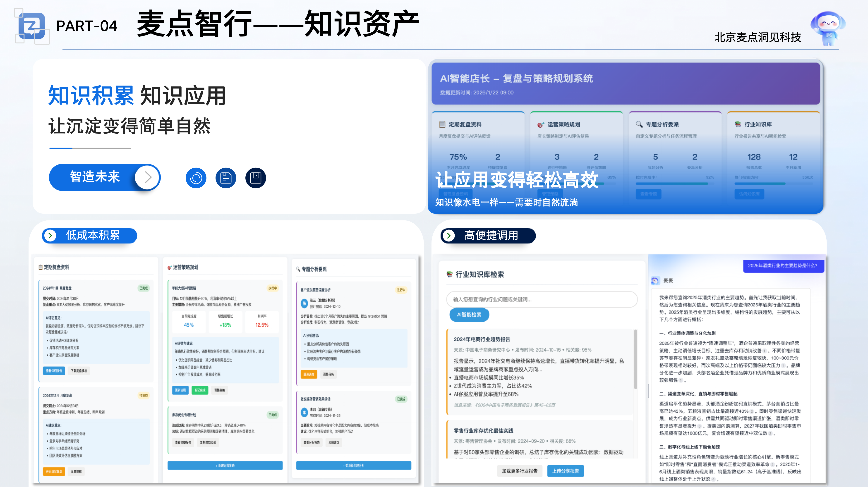The width and height of the screenshot is (868, 487).
Task: Open the 零售行业库存优化最佳实践 result title
Action: point(483,430)
